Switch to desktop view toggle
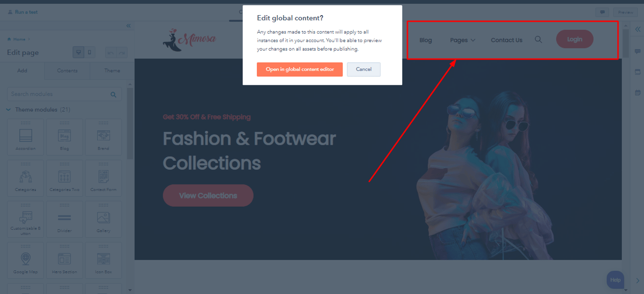Image resolution: width=644 pixels, height=294 pixels. click(78, 52)
